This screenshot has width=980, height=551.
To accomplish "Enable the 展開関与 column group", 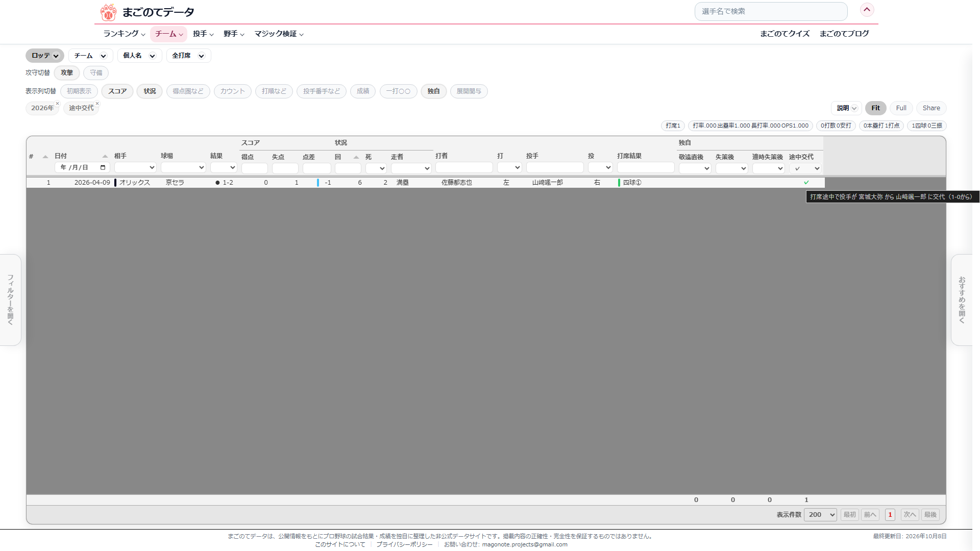I will point(469,91).
